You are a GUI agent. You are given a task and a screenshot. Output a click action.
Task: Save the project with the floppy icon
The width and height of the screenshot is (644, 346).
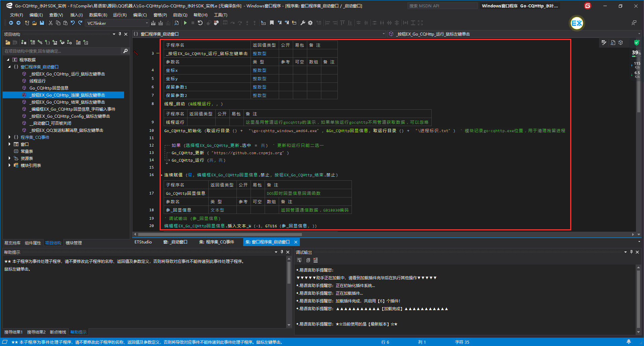42,23
